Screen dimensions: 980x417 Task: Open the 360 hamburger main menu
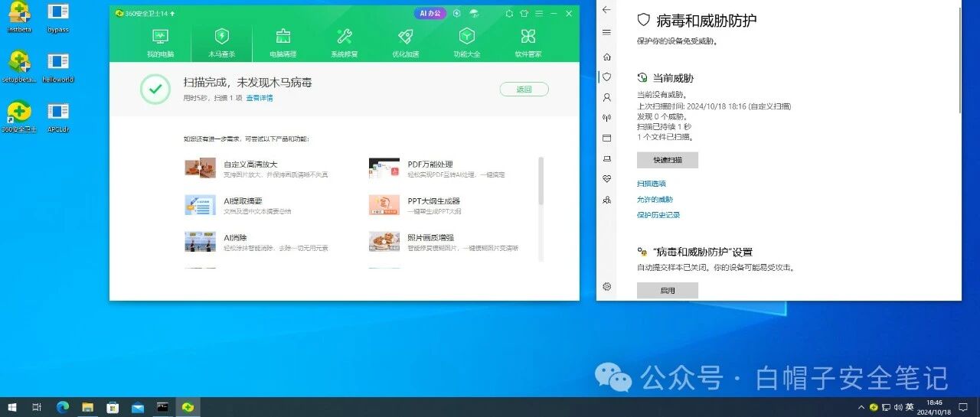coord(539,13)
